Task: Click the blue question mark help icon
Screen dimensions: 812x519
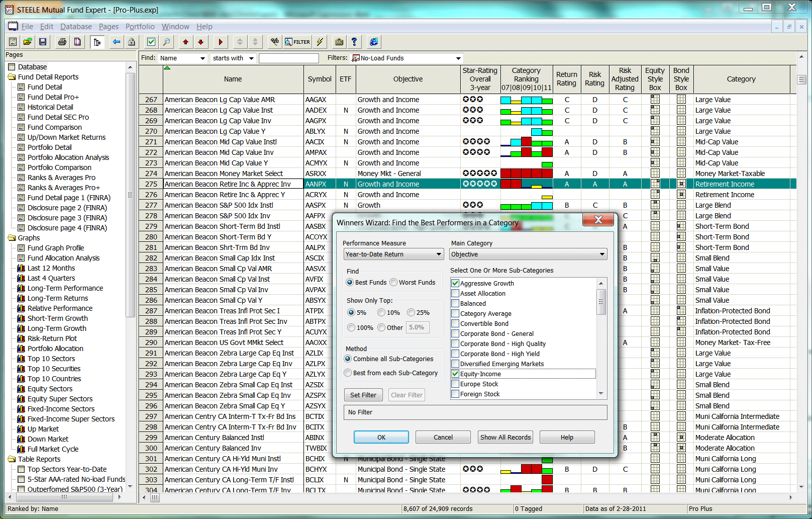Action: (x=354, y=42)
